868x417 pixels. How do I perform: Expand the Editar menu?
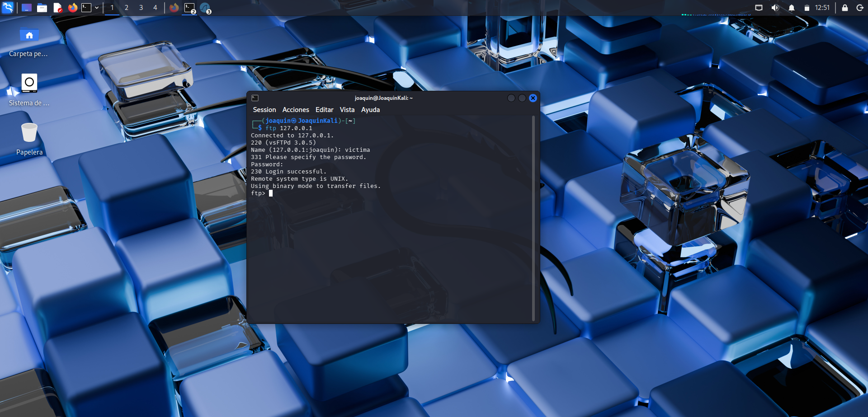324,110
